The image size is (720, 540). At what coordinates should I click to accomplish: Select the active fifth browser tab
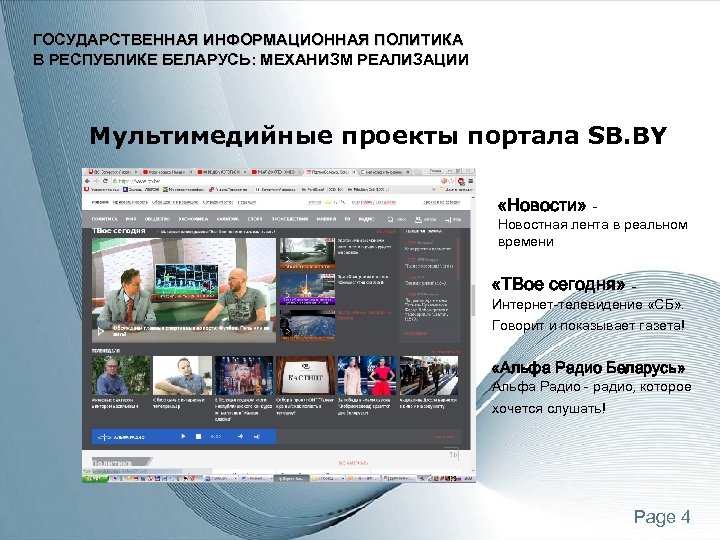(x=329, y=172)
